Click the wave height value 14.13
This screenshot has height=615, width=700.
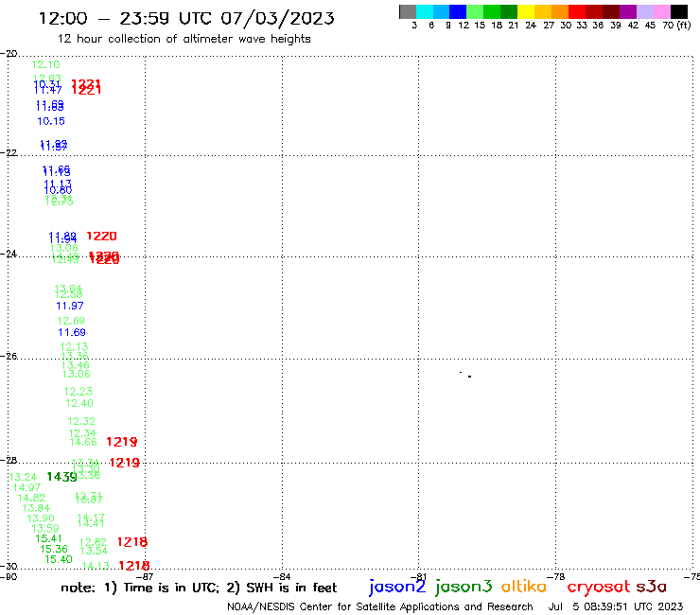pos(96,566)
